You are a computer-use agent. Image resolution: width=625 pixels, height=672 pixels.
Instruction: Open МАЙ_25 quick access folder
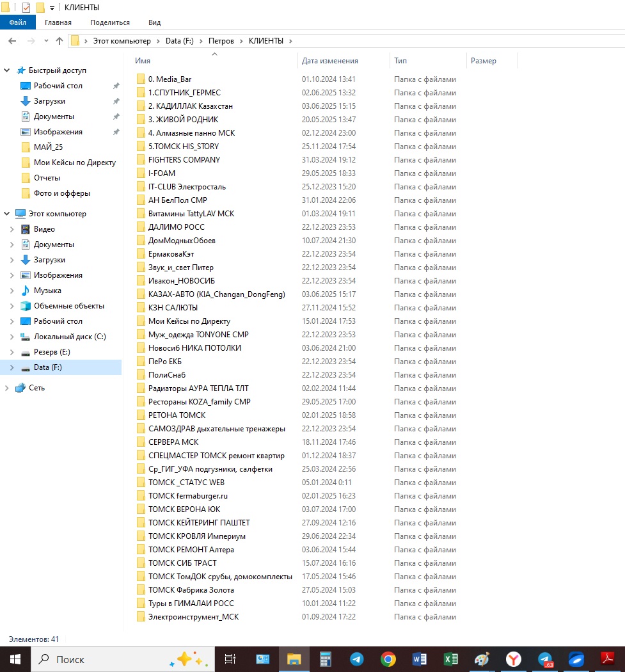click(48, 147)
